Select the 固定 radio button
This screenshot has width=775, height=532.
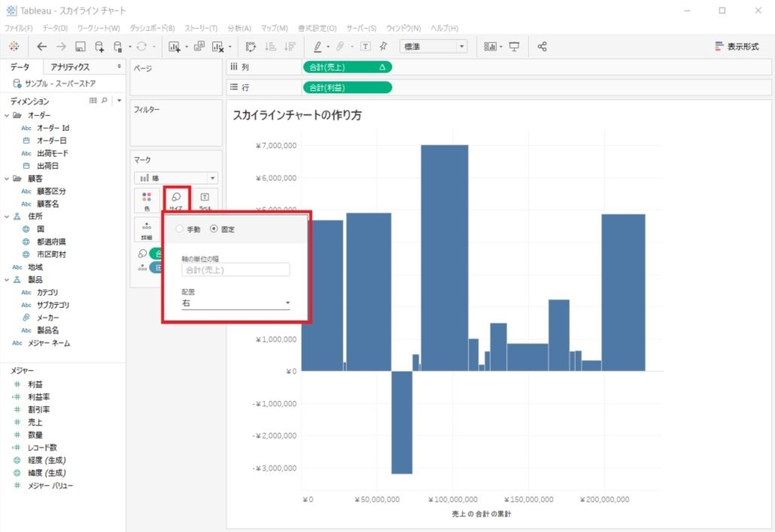(213, 229)
